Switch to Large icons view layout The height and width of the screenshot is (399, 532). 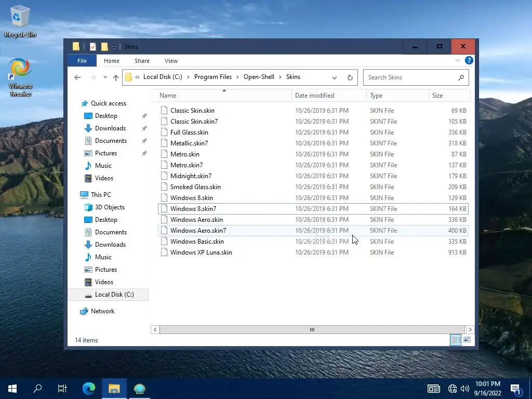[467, 340]
